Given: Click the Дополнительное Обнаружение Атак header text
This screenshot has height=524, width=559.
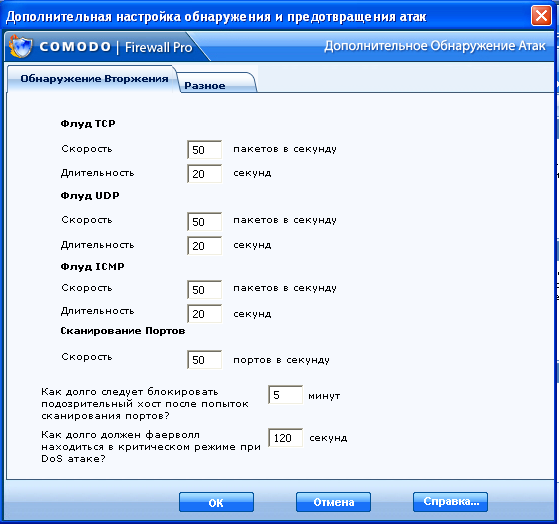Looking at the screenshot, I should click(435, 46).
